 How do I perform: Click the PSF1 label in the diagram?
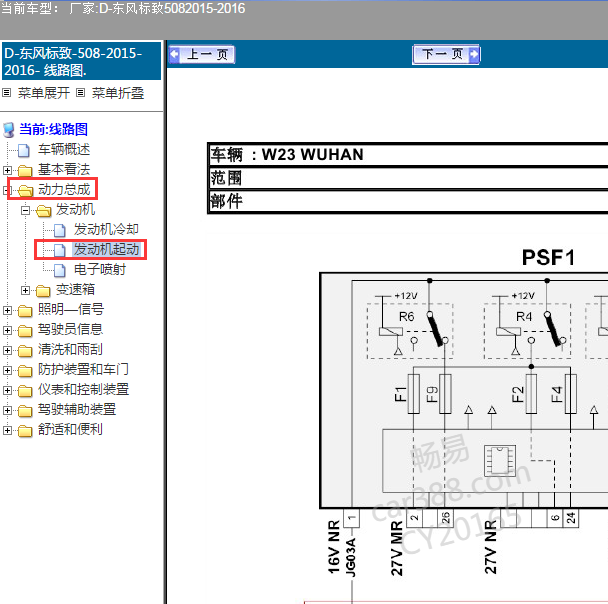[x=548, y=257]
